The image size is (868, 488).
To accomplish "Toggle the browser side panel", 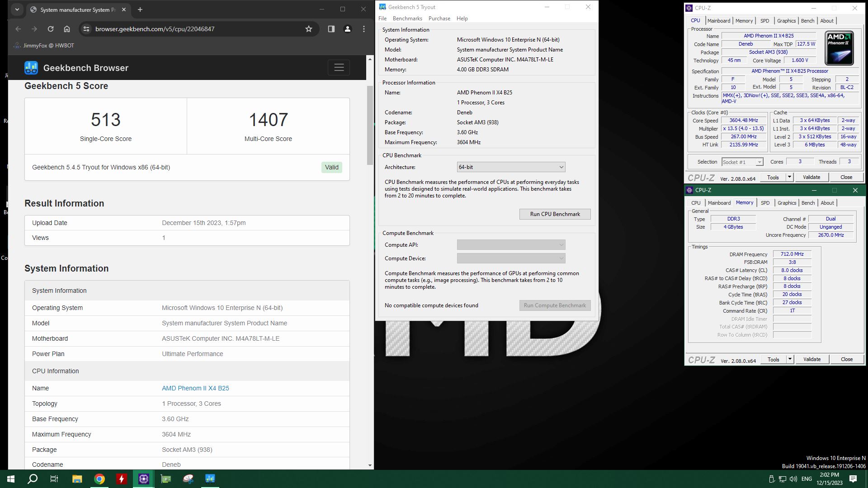I will click(331, 29).
